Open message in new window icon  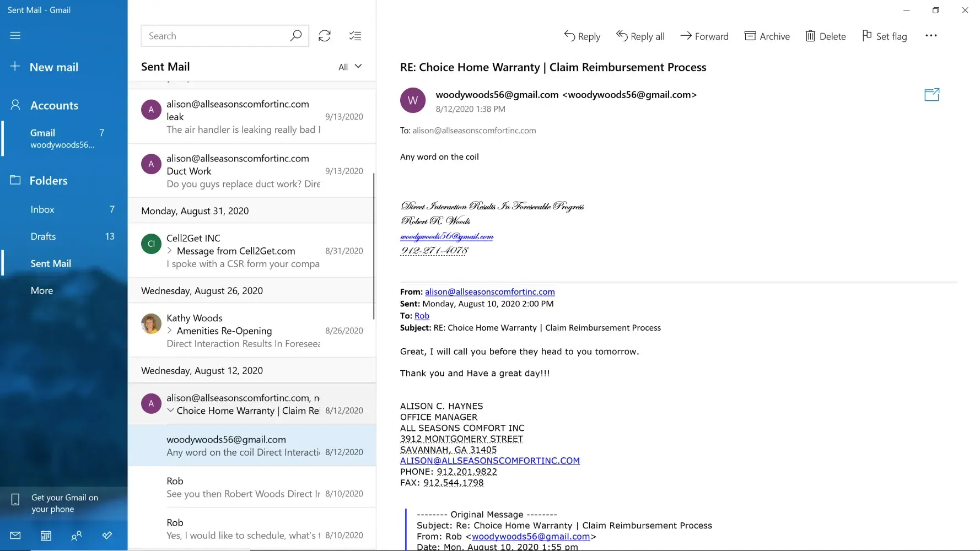tap(931, 95)
